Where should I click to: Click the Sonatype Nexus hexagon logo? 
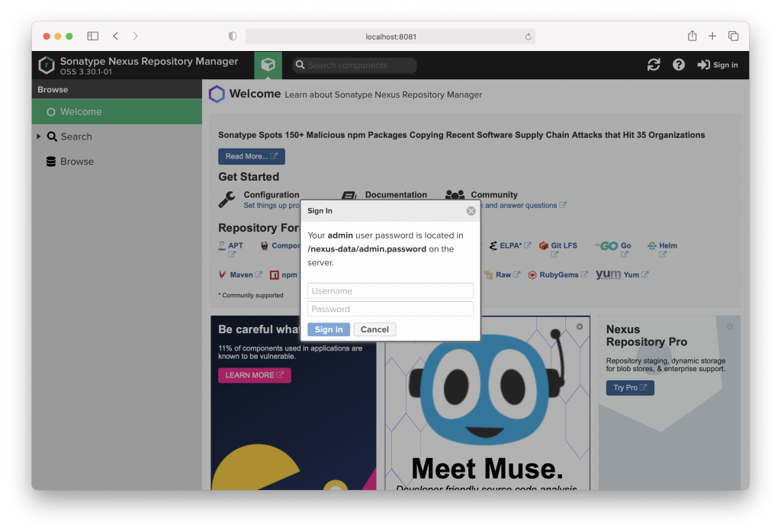click(x=46, y=65)
